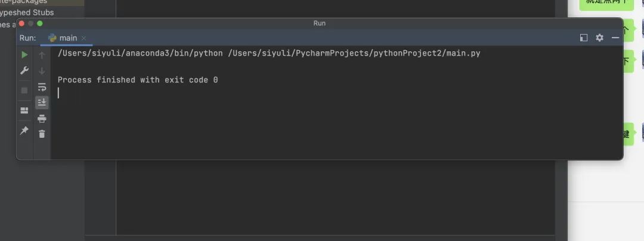This screenshot has height=241, width=644.
Task: Click the main.py script path in the output
Action: 354,53
